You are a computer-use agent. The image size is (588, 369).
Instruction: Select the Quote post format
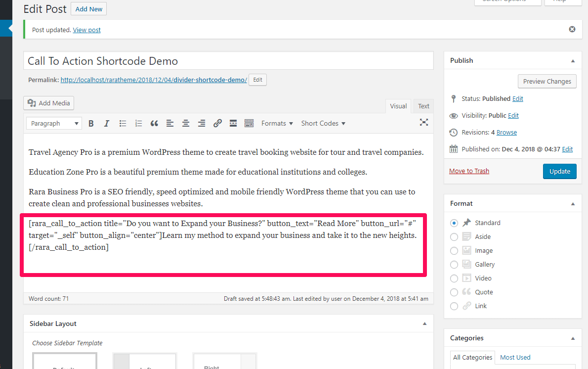(454, 292)
